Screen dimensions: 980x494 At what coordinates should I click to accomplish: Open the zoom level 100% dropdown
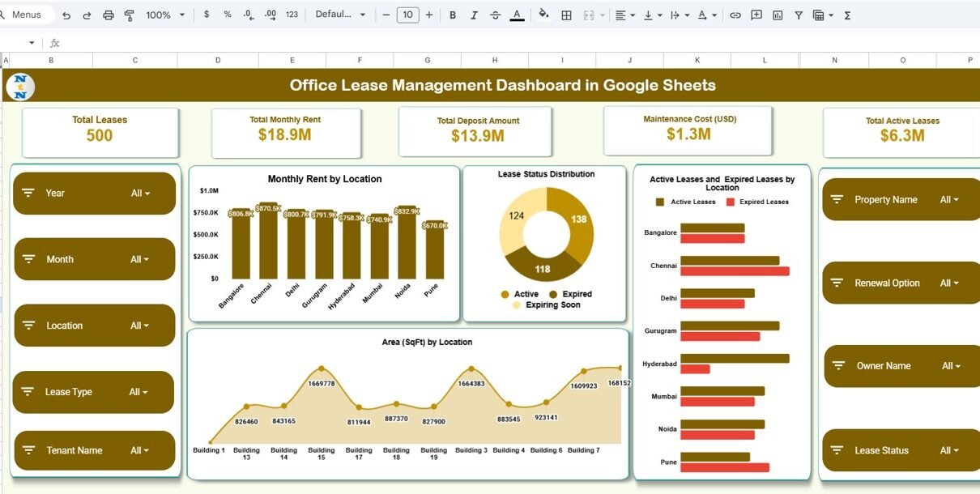(x=165, y=15)
